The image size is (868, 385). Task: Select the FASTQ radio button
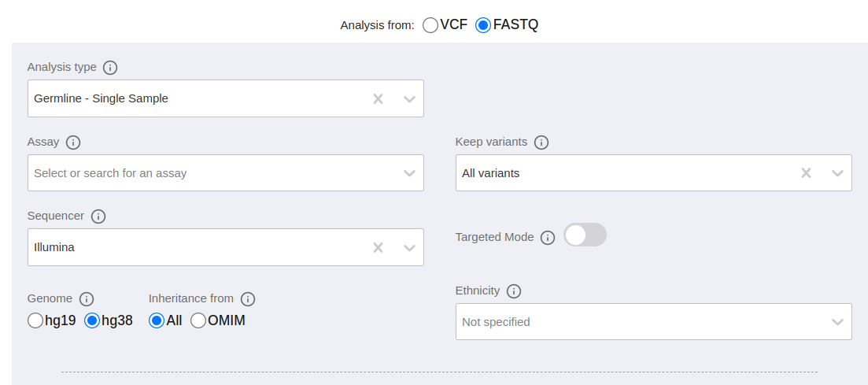tap(483, 25)
